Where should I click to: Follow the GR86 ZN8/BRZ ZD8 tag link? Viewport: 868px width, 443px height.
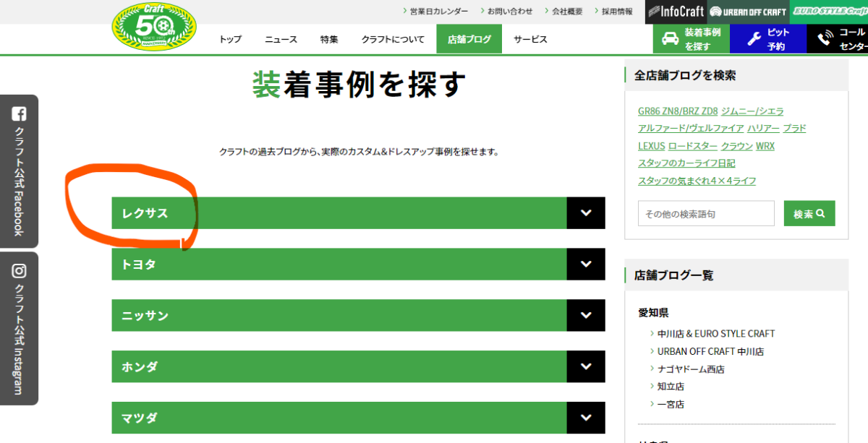[677, 111]
